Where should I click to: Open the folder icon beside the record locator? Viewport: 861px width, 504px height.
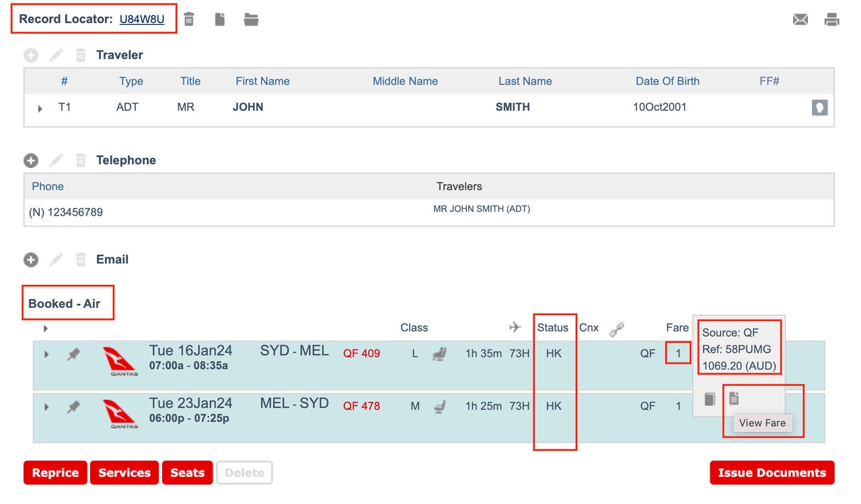pyautogui.click(x=251, y=19)
